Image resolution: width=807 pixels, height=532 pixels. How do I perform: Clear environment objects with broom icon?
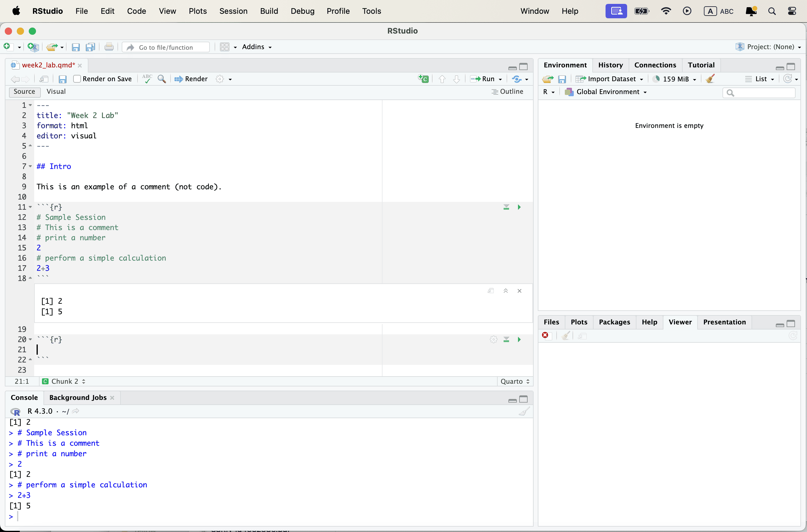coord(710,79)
